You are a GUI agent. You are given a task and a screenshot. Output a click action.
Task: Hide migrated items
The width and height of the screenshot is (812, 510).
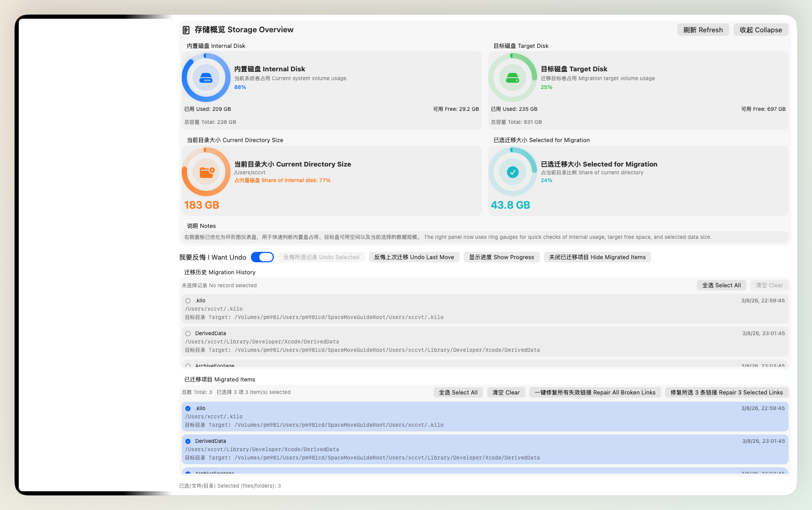[597, 257]
